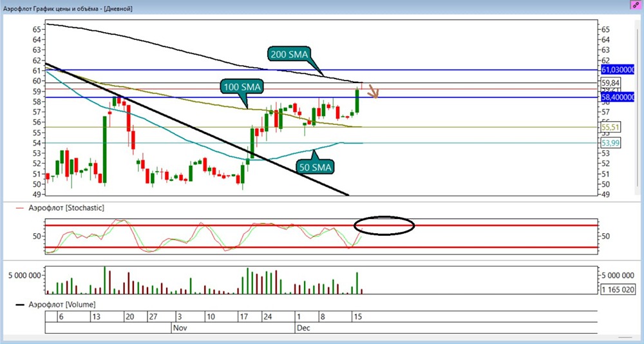644x344 pixels.
Task: Click the 55,51 moving average value label
Action: tap(610, 128)
